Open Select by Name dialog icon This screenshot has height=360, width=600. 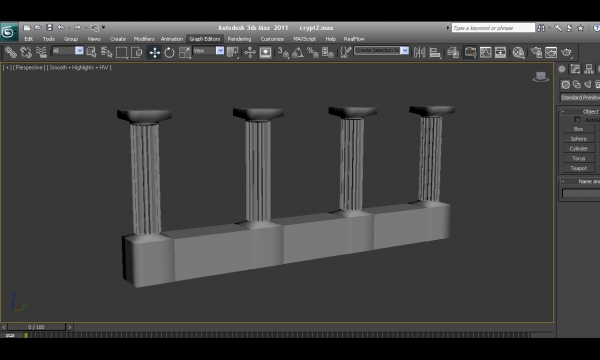click(x=106, y=52)
